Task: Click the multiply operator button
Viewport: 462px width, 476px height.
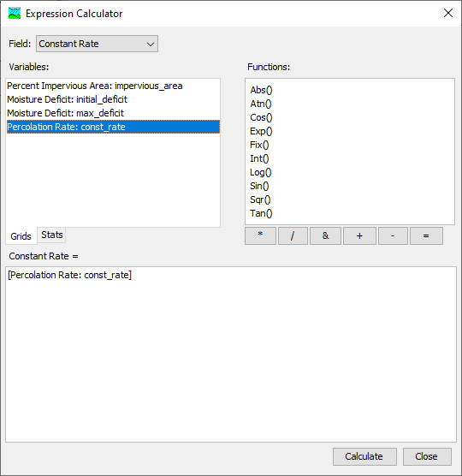Action: click(x=260, y=235)
